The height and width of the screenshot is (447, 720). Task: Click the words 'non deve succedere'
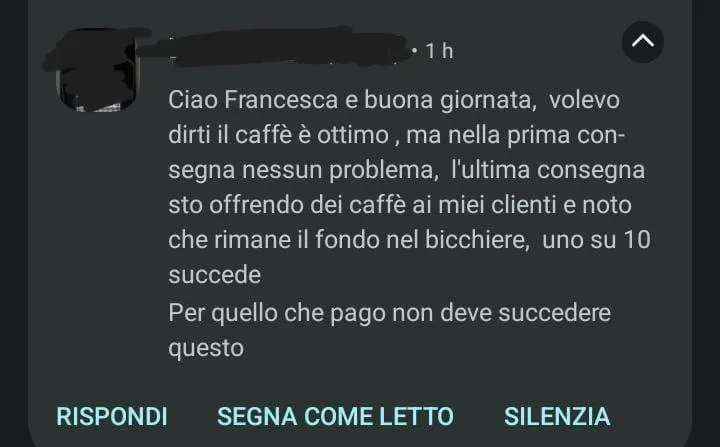[x=501, y=313]
